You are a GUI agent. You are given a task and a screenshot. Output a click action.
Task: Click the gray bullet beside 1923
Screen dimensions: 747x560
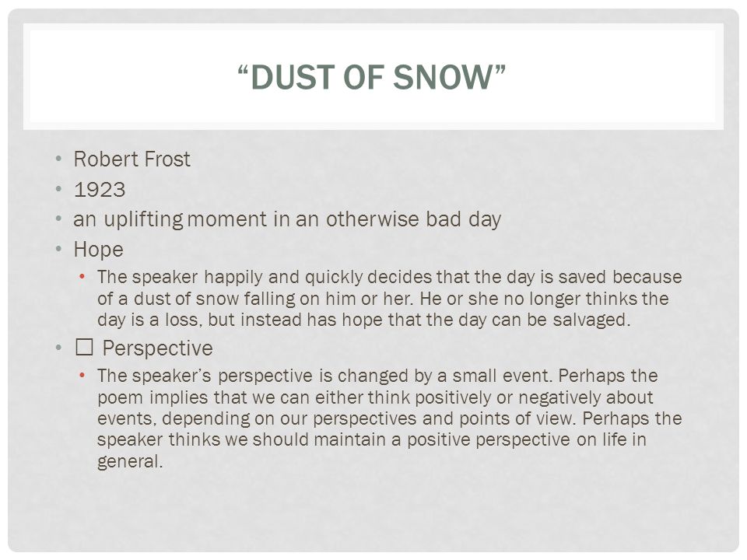tap(58, 189)
